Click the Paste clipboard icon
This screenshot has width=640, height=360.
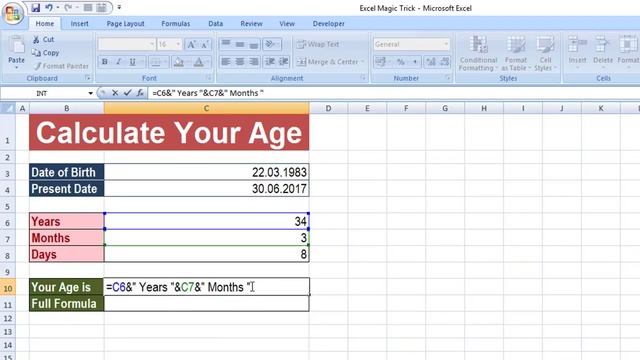(x=16, y=45)
